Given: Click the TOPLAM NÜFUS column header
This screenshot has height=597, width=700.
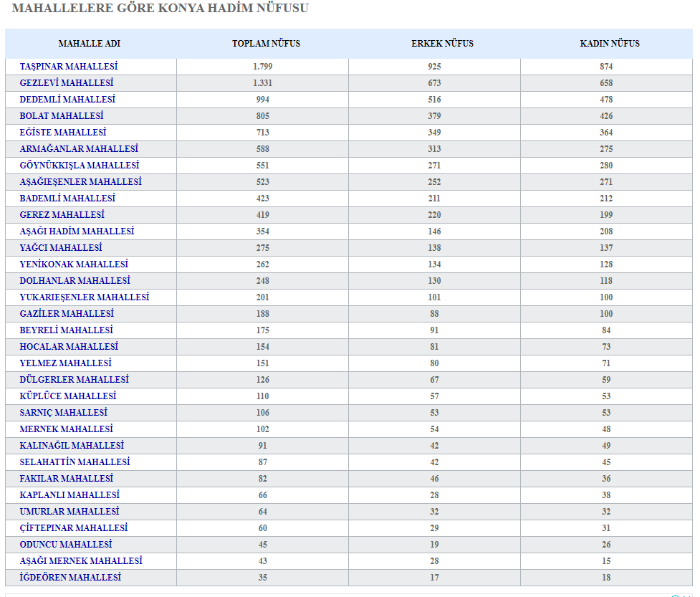Looking at the screenshot, I should click(x=266, y=44).
